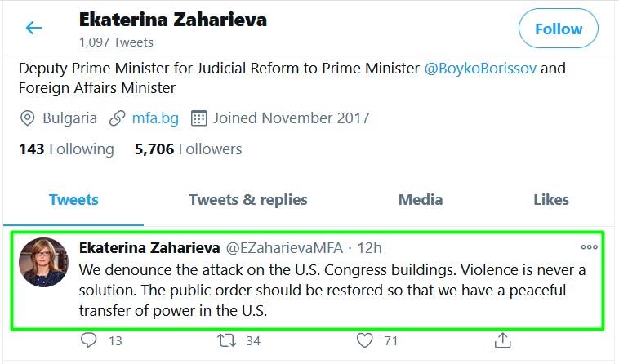Click the calendar icon beside the join date
Viewport: 619px width, 364px height.
[x=198, y=118]
